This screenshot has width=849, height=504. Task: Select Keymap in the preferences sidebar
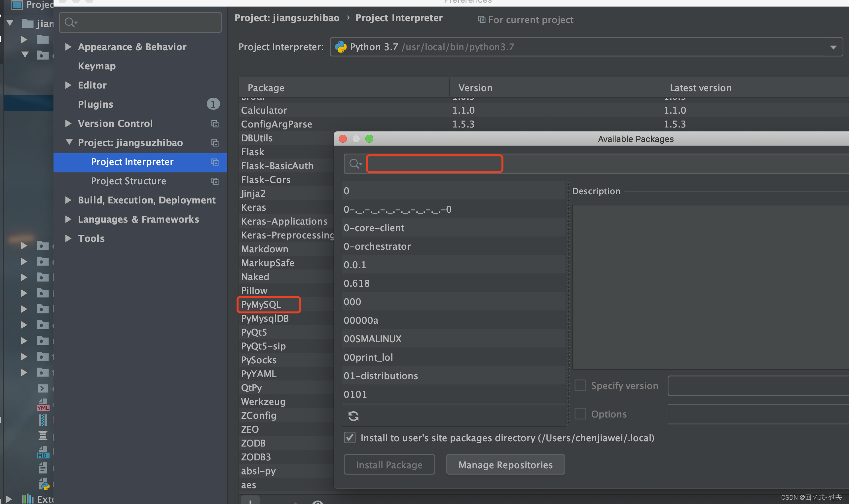[x=96, y=65]
